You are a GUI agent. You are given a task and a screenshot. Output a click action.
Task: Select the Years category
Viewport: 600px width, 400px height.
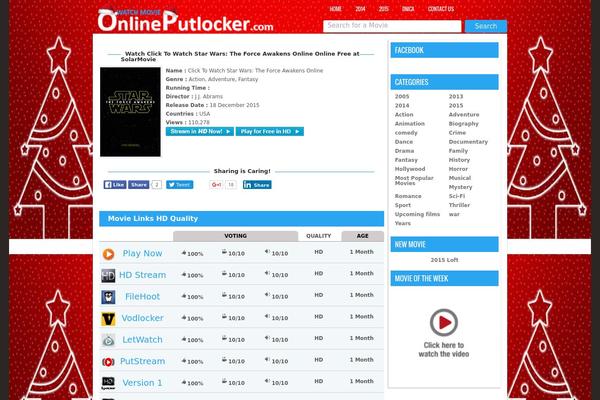click(403, 223)
